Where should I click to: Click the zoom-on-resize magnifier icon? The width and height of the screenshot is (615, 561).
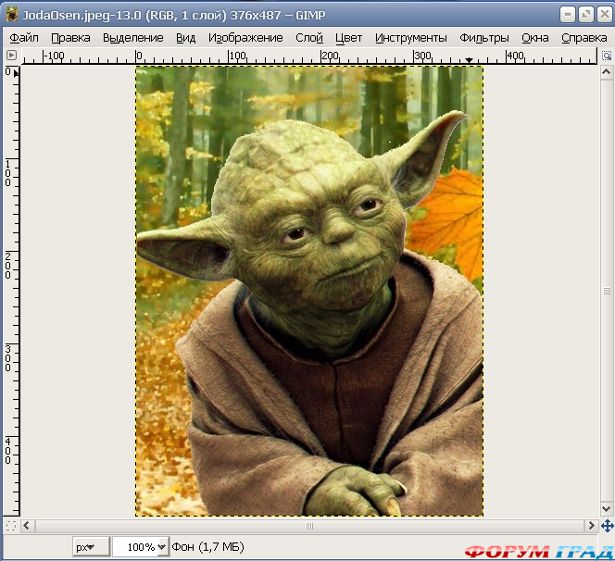607,58
